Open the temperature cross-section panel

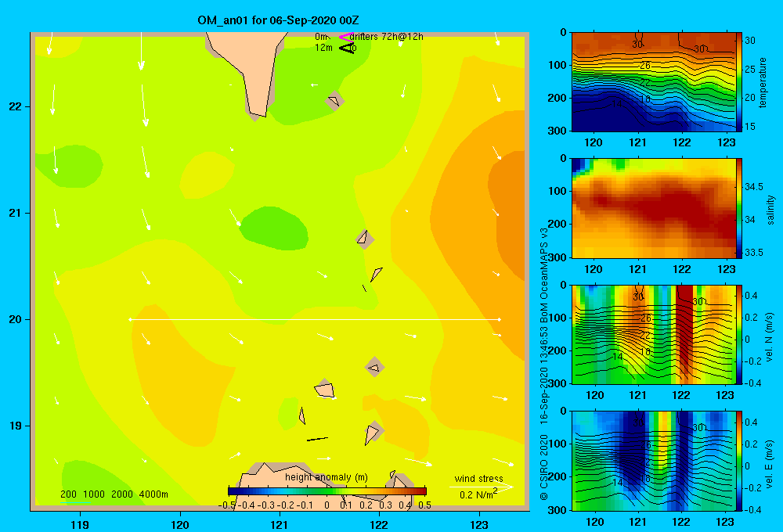(x=653, y=82)
